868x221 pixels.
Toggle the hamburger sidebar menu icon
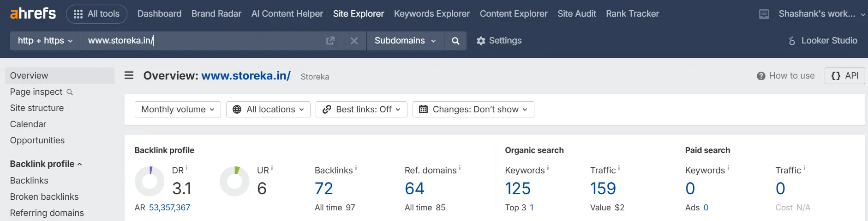(x=129, y=75)
